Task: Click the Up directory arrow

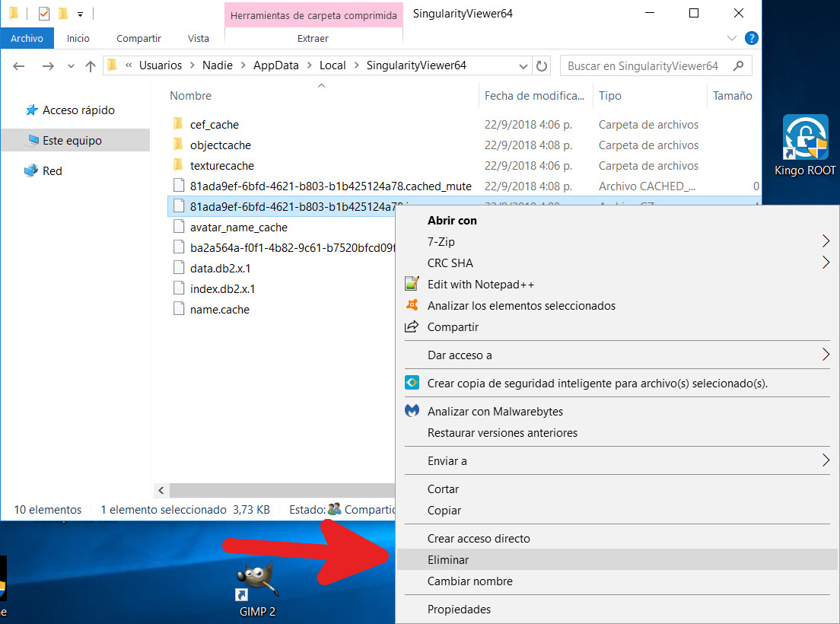Action: point(91,66)
